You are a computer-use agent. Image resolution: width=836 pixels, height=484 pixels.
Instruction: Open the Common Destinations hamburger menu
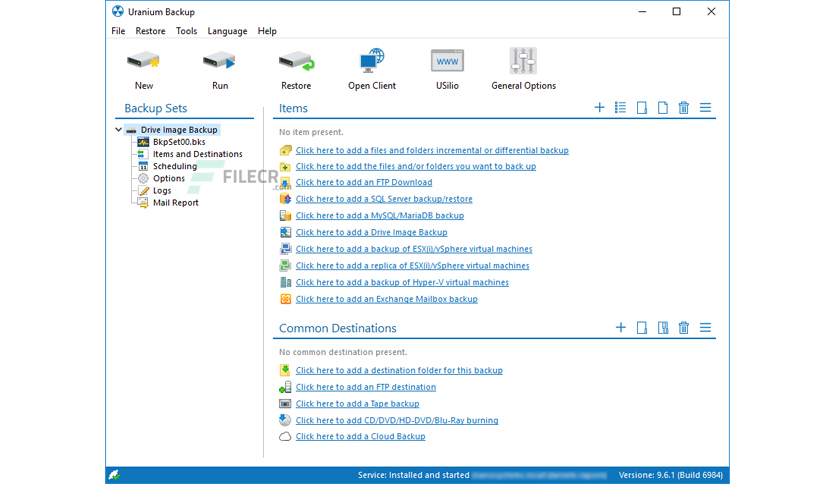click(x=705, y=327)
